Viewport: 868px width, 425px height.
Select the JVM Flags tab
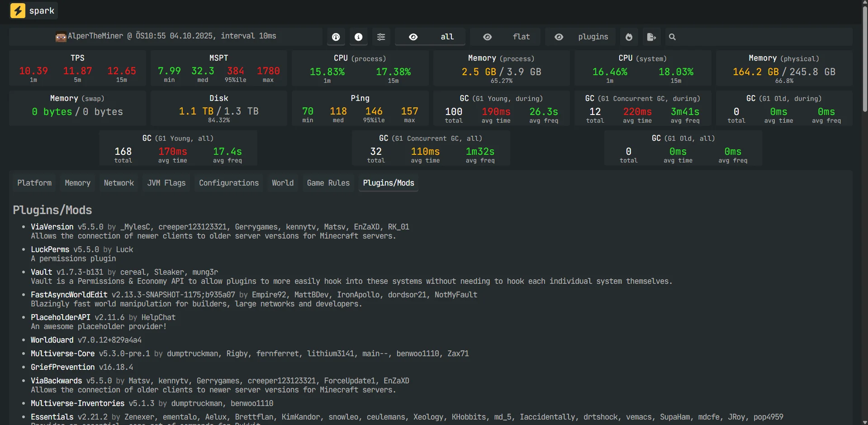tap(166, 183)
